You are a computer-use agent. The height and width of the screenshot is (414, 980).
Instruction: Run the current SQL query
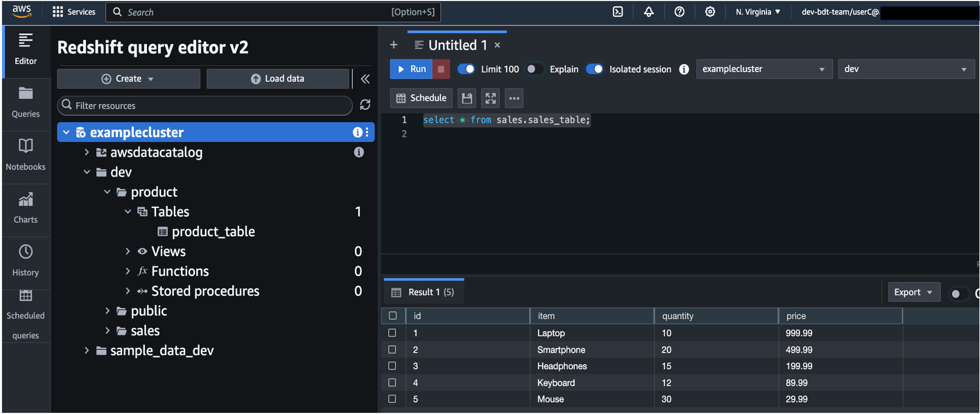(411, 69)
